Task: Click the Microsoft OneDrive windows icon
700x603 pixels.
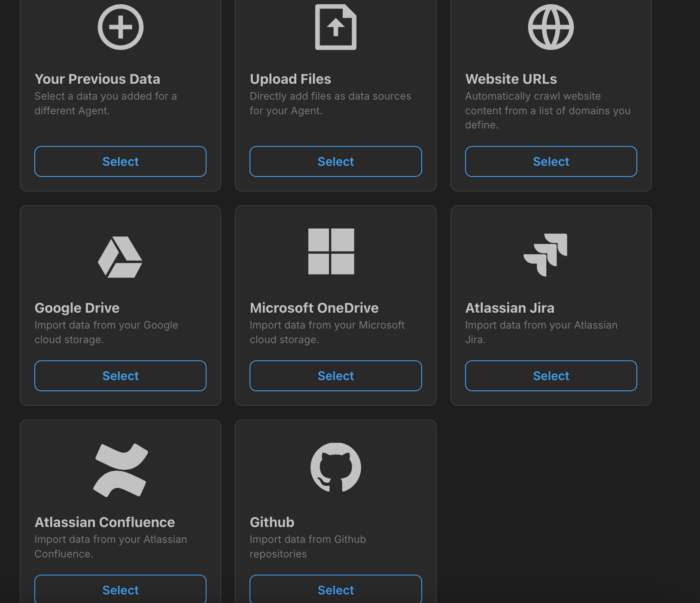Action: (331, 251)
